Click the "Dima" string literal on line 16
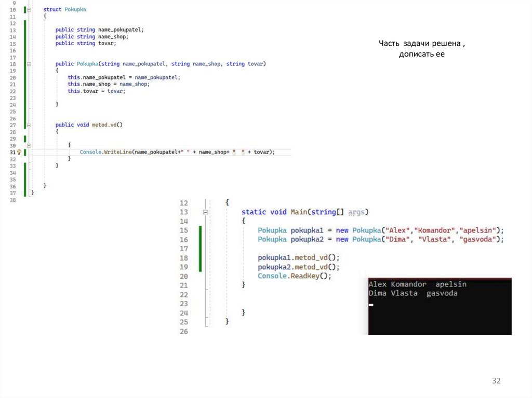 pos(397,239)
